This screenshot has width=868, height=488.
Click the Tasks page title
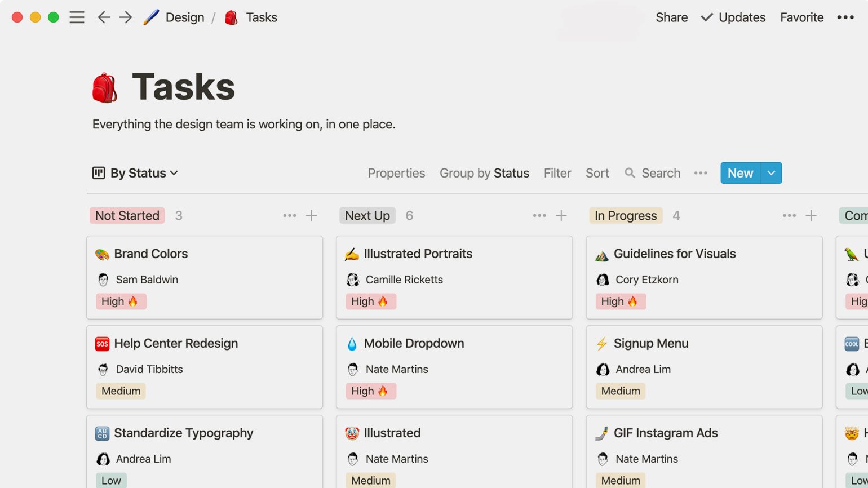point(183,87)
